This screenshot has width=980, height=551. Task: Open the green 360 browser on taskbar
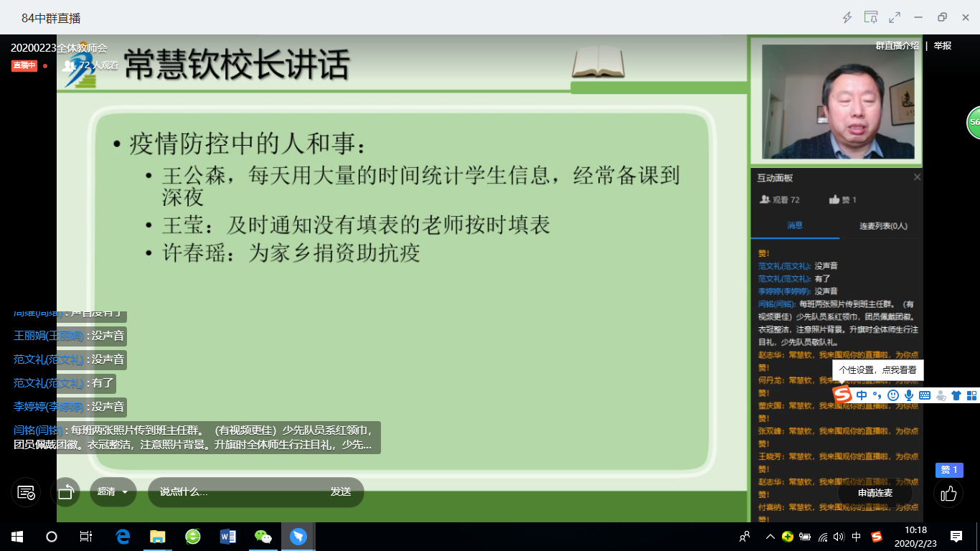point(193,536)
